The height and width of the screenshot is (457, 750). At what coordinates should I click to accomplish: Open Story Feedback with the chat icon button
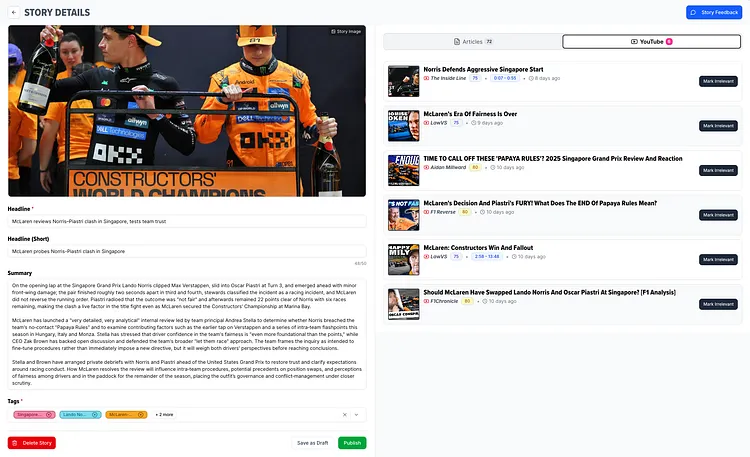pos(714,12)
